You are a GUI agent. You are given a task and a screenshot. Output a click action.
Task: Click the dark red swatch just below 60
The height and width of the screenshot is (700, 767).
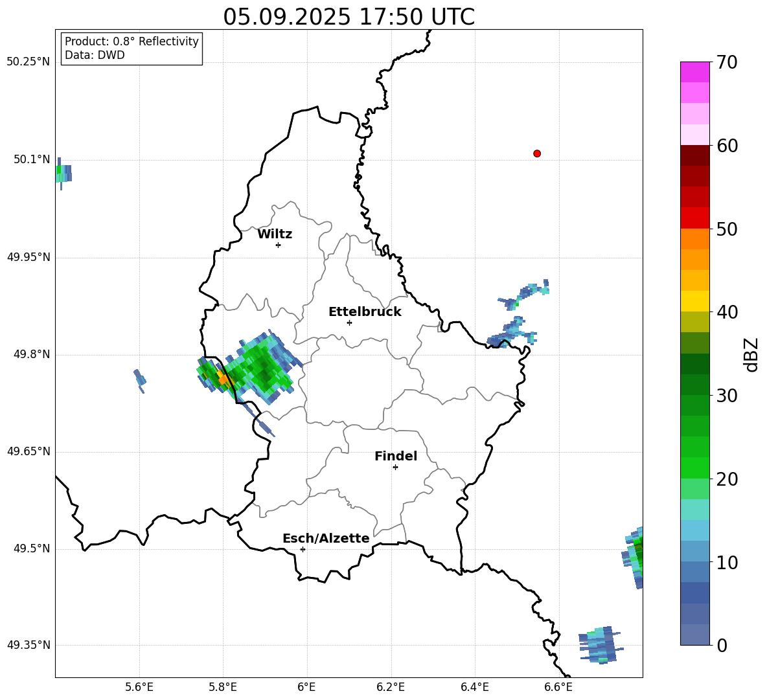pos(694,155)
